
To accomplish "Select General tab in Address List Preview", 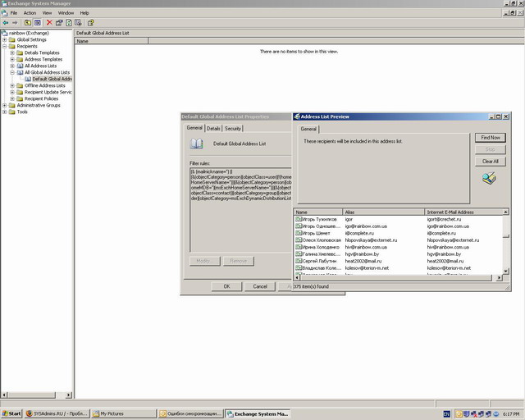I will (x=308, y=129).
